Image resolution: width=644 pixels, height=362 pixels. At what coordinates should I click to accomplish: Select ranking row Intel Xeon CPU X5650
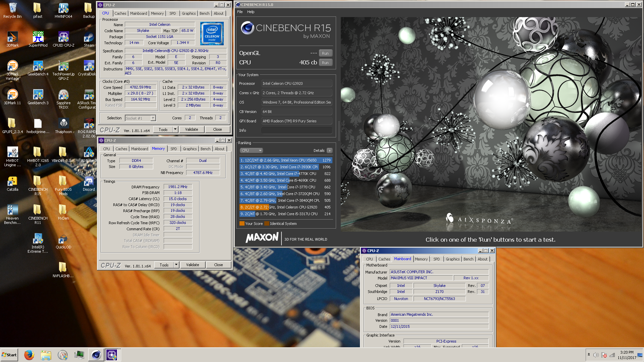pos(286,160)
